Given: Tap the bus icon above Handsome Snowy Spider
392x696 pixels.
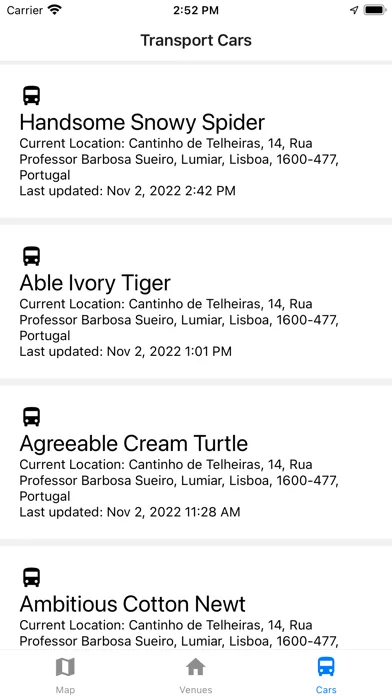Looking at the screenshot, I should pos(32,95).
